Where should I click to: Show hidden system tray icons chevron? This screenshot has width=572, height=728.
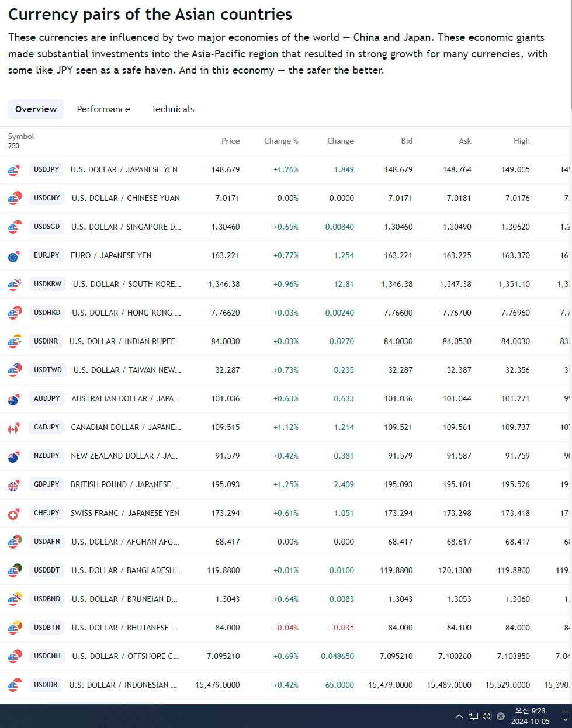[459, 716]
